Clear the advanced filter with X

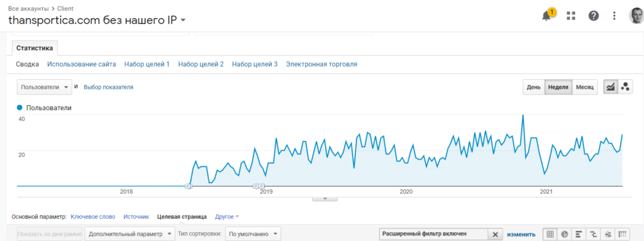coord(496,235)
